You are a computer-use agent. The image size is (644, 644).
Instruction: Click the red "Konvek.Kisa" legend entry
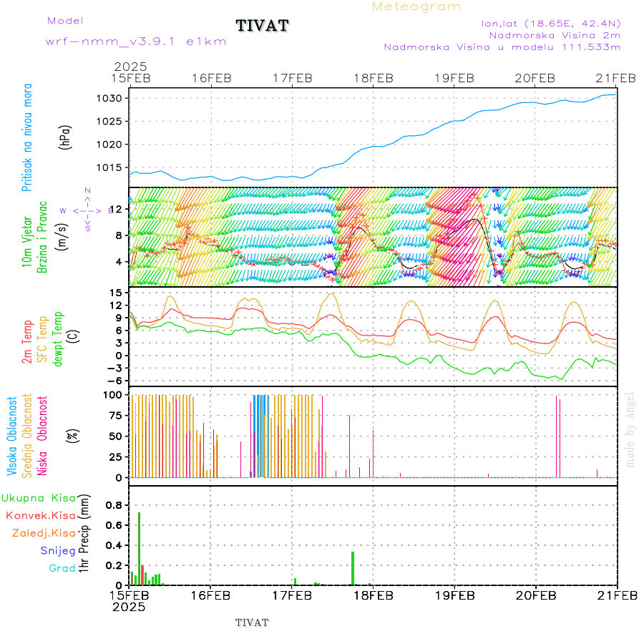[41, 515]
